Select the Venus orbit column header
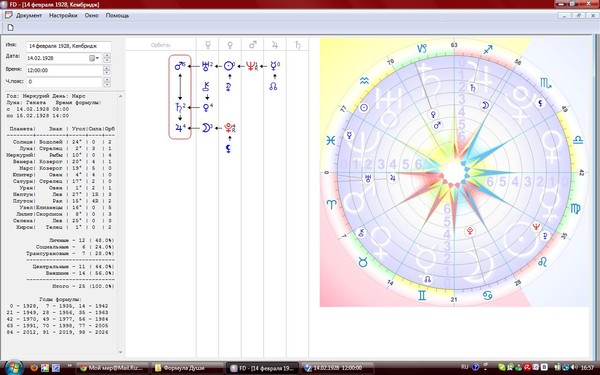Image resolution: width=600 pixels, height=375 pixels. point(230,45)
